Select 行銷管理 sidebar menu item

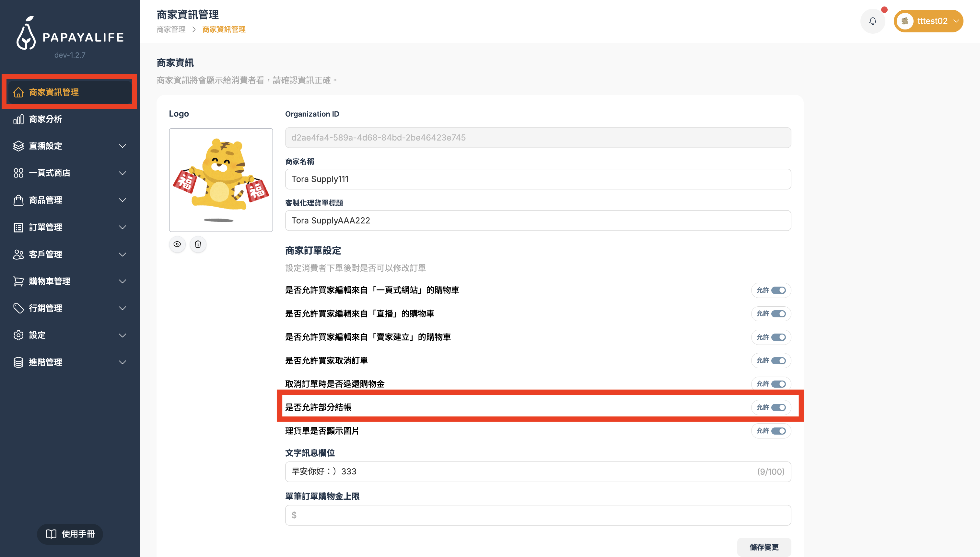[46, 308]
